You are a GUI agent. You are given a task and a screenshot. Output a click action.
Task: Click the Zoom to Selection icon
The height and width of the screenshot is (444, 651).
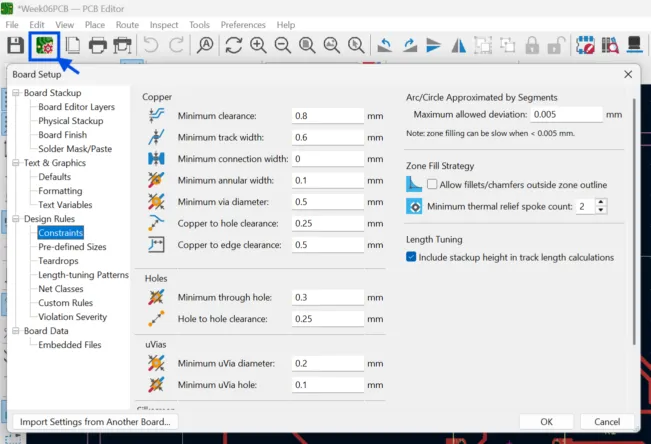(356, 45)
